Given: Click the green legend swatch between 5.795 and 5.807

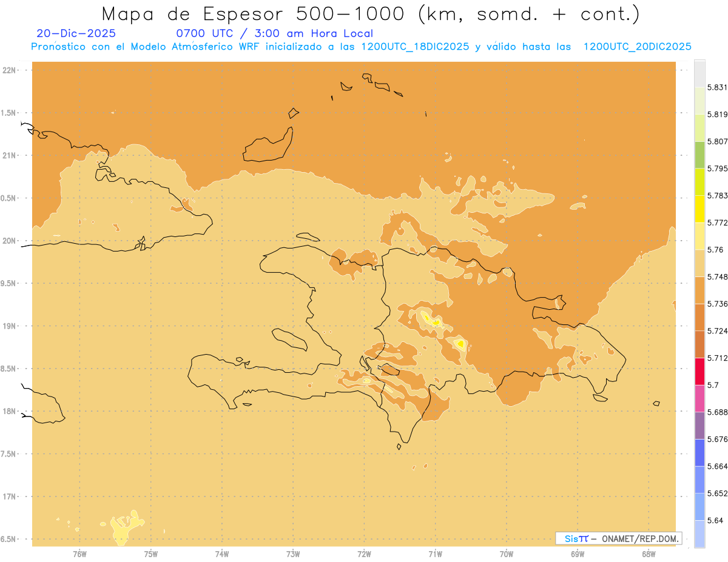Looking at the screenshot, I should (699, 155).
